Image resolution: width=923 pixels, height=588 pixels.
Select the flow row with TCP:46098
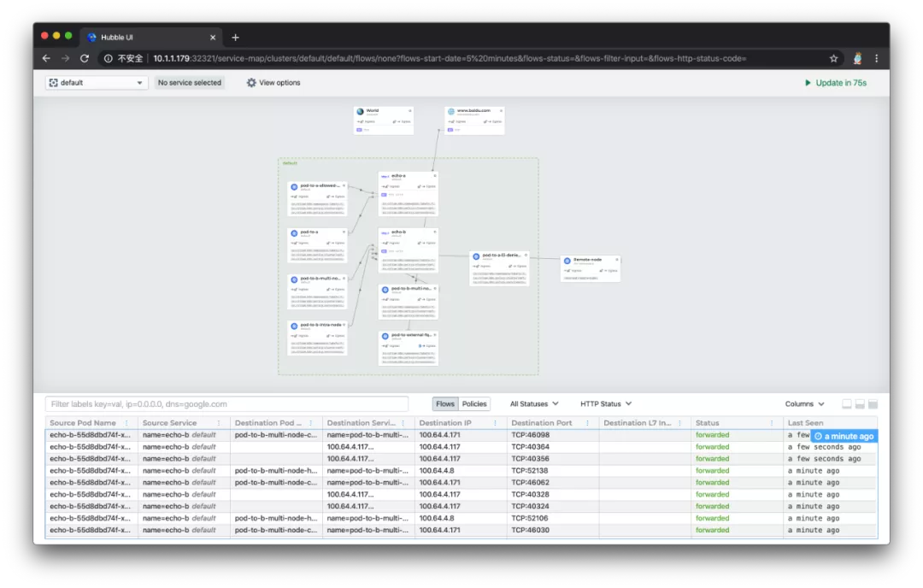461,435
